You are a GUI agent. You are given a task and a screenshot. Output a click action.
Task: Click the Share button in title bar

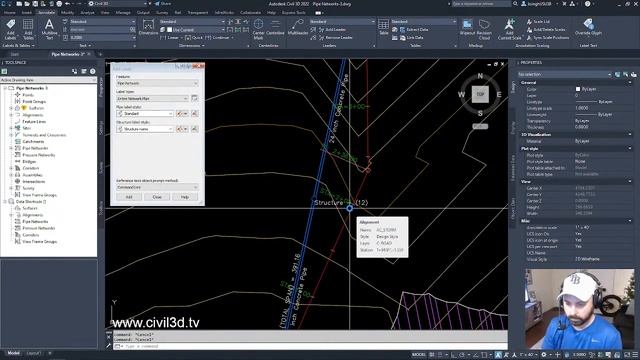[x=163, y=4]
